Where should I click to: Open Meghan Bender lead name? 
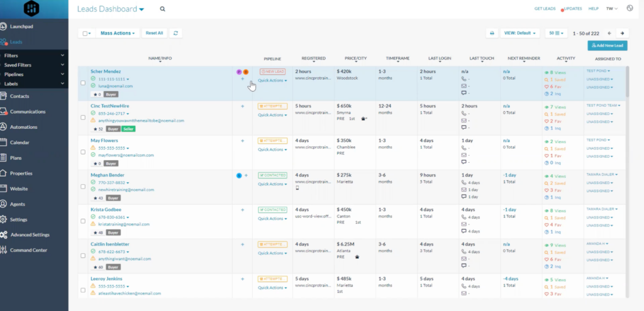[107, 175]
